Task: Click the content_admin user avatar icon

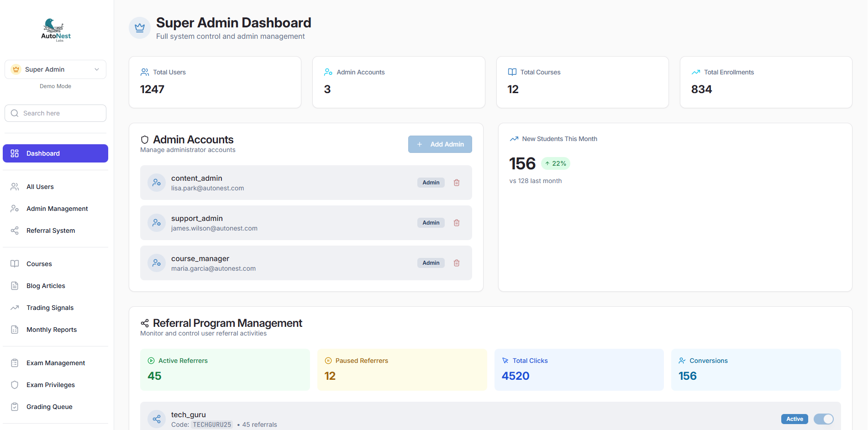Action: (x=157, y=183)
